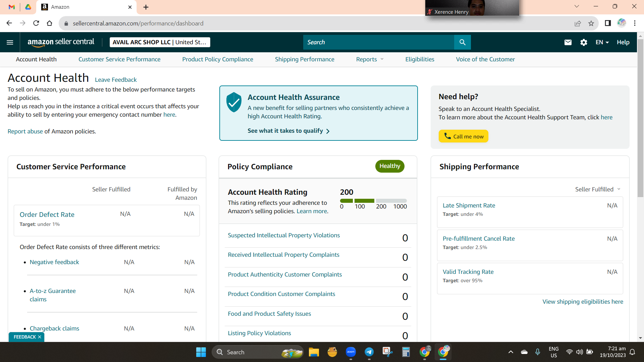The image size is (644, 362).
Task: Open the Valid Tracking Rate link
Action: [x=468, y=272]
